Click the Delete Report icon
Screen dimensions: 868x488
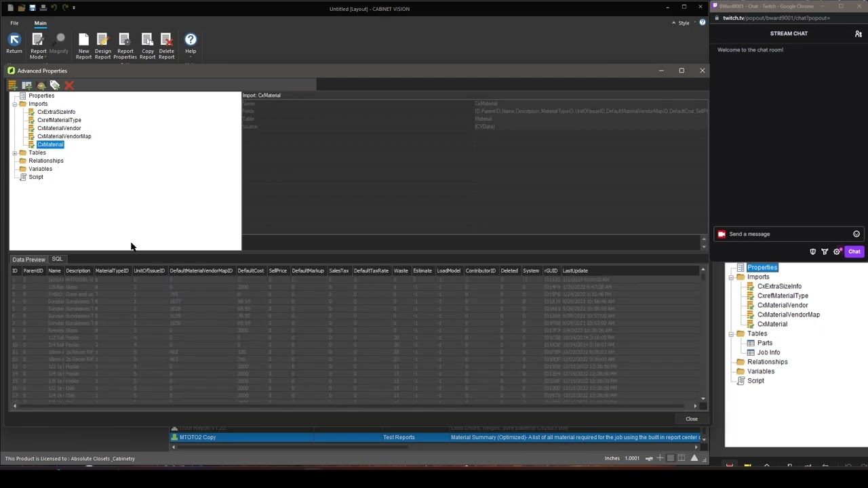click(166, 39)
